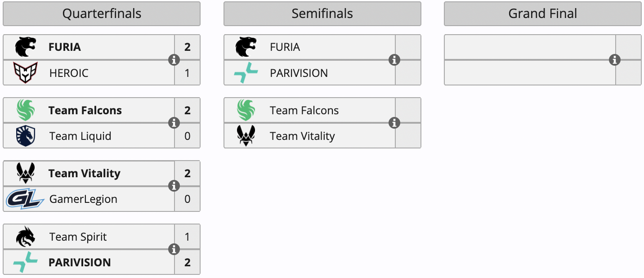Open the Team Liquid team link
This screenshot has width=644, height=278.
80,136
